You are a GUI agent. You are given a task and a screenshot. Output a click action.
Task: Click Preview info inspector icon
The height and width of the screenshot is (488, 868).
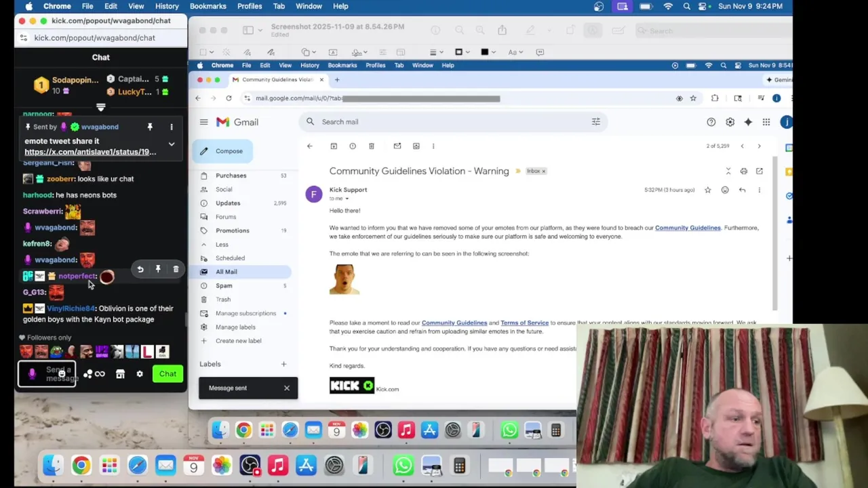coord(435,30)
